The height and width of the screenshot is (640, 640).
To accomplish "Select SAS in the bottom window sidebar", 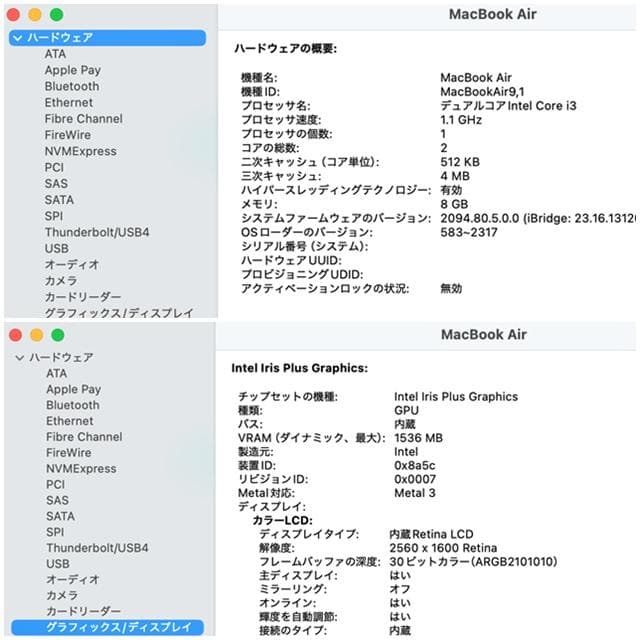I will click(57, 500).
